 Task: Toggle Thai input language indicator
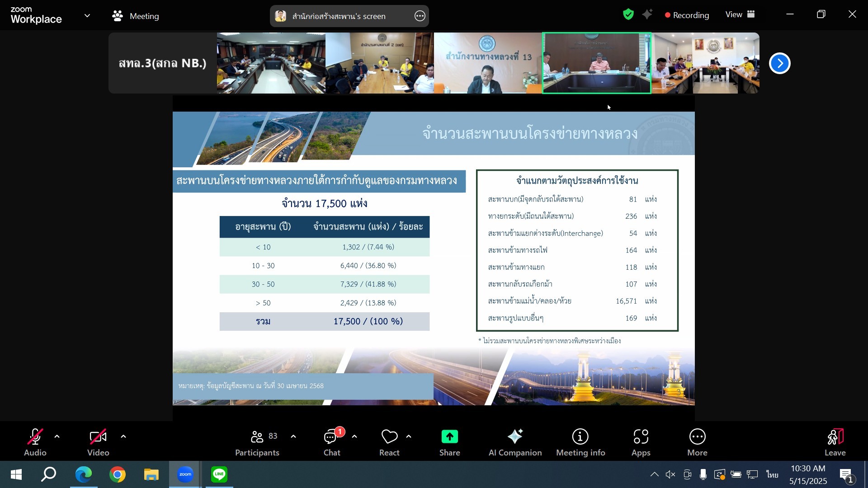click(772, 474)
